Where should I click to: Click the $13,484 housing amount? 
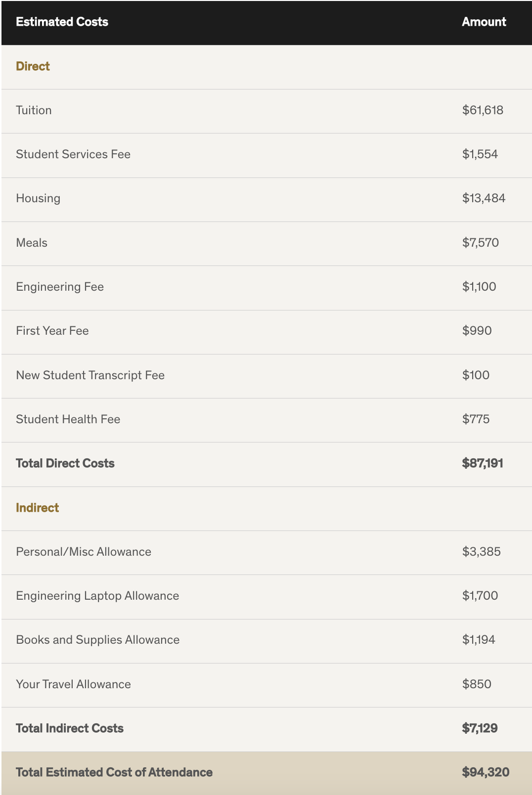point(484,198)
